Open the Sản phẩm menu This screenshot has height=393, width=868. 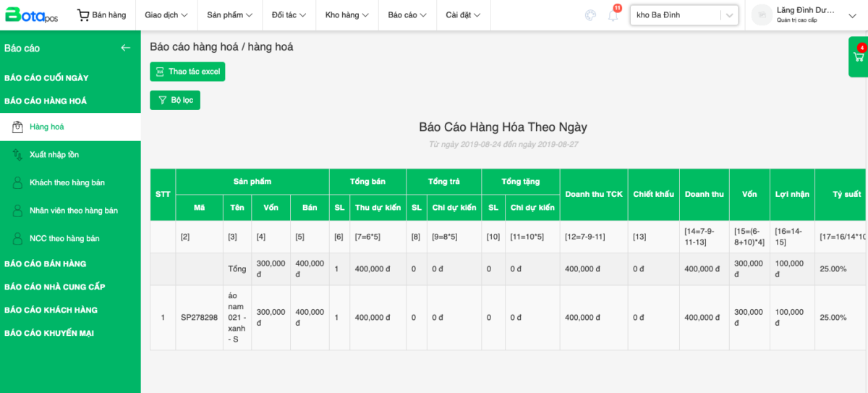229,15
